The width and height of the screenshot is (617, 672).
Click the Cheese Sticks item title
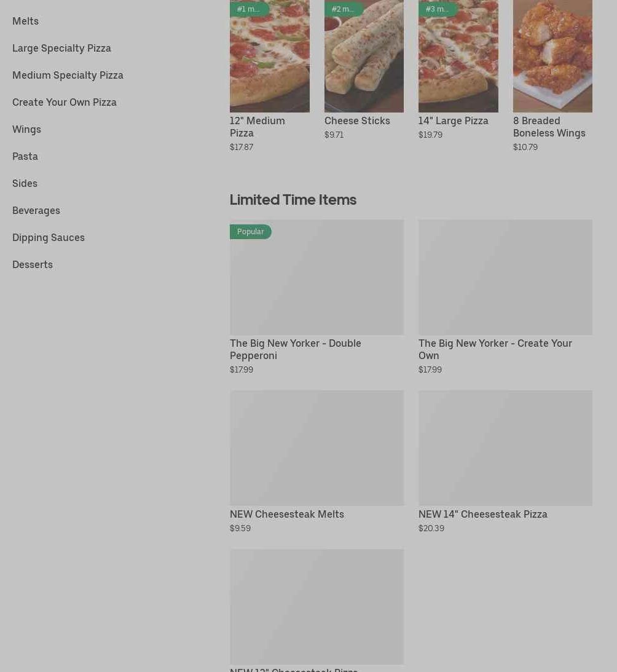pyautogui.click(x=357, y=121)
